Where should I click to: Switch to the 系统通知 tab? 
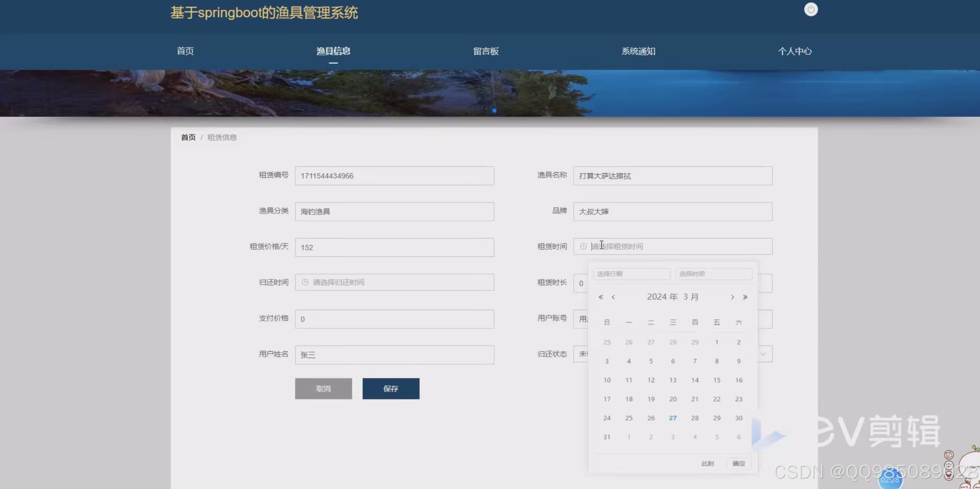pos(639,51)
